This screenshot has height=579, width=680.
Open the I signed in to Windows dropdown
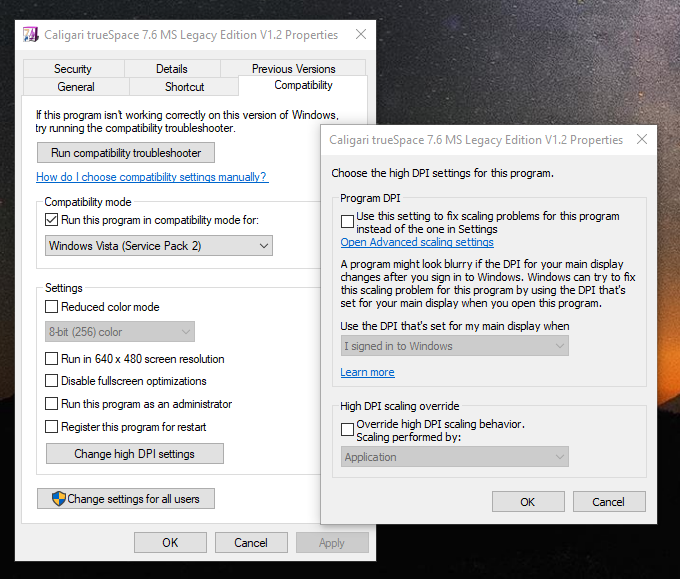click(x=454, y=346)
